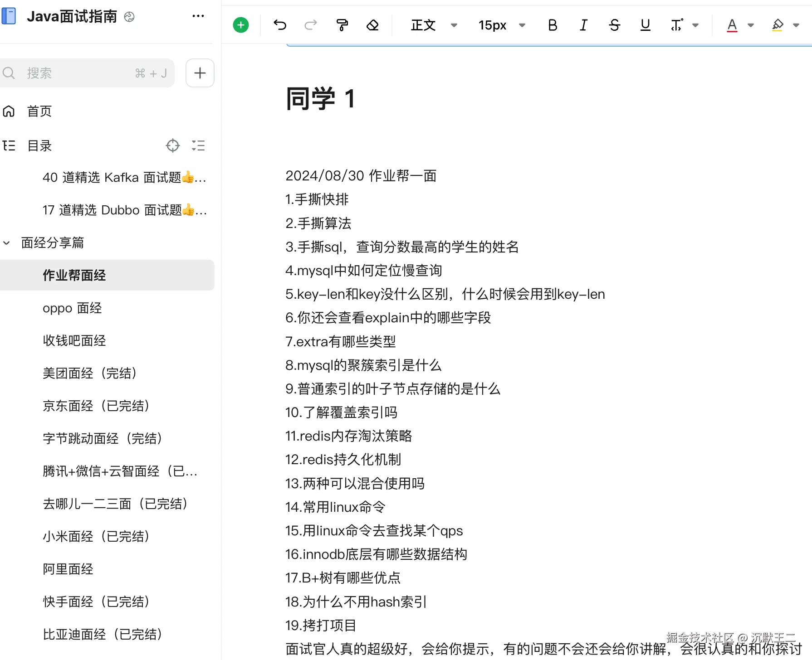The image size is (812, 660).
Task: Click the clear formatting icon
Action: pos(372,25)
